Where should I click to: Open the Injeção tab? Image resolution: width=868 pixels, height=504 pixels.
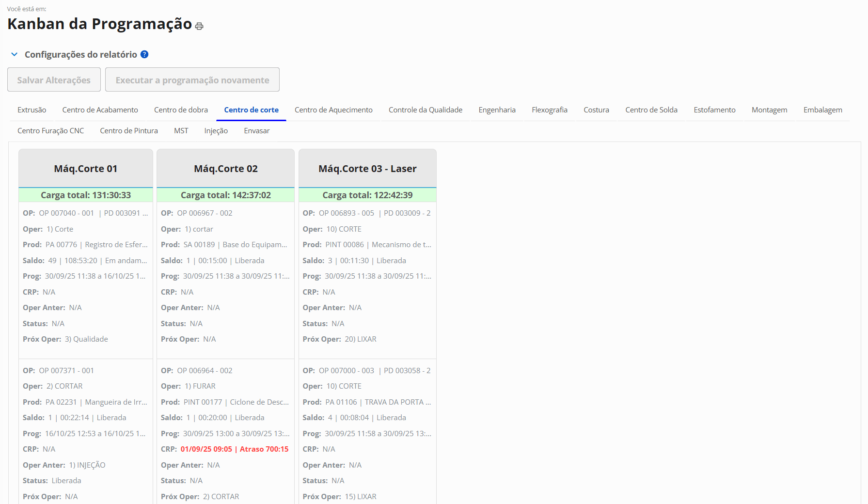pyautogui.click(x=216, y=131)
